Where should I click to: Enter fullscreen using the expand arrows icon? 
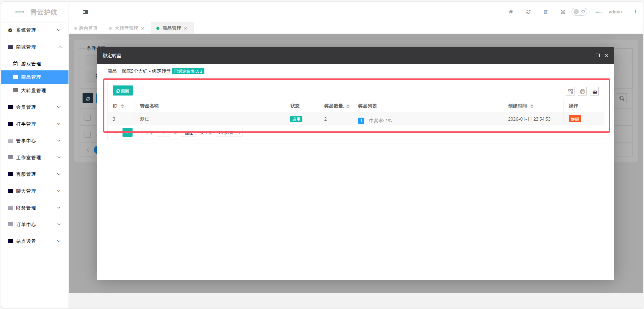pyautogui.click(x=563, y=12)
